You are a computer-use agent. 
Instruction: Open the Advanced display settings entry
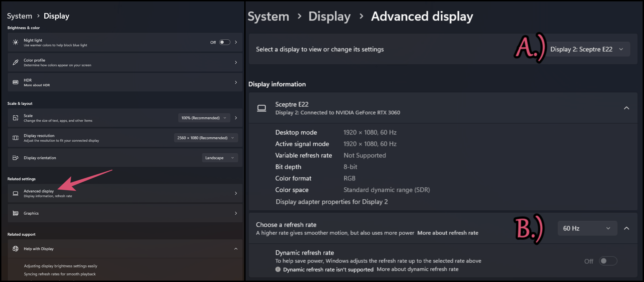tap(125, 193)
